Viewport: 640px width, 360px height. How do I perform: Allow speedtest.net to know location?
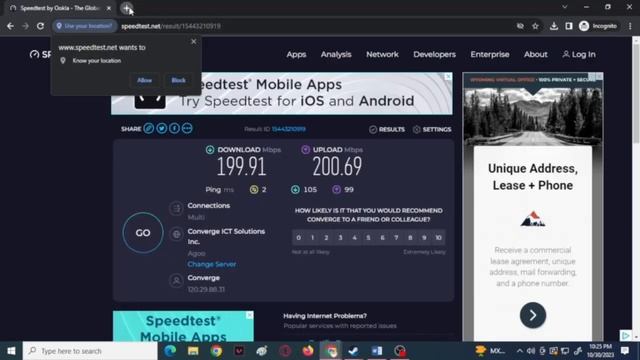click(144, 80)
